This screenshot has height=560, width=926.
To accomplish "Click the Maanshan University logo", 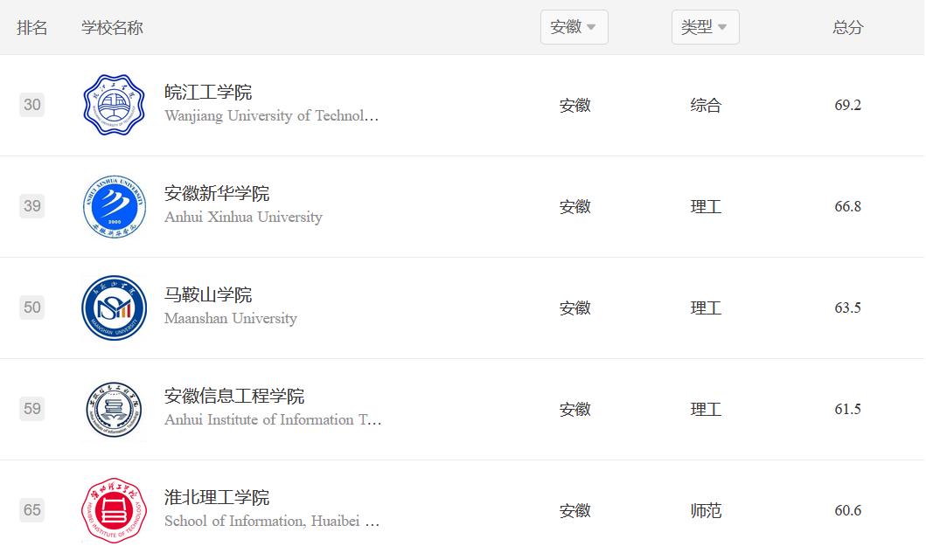I will click(x=114, y=308).
